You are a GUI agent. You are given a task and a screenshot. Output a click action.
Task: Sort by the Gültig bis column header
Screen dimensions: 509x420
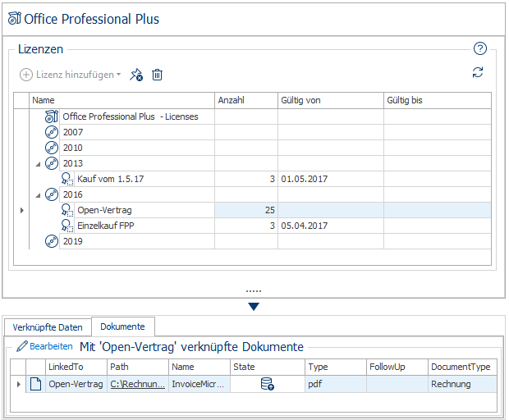pos(438,101)
